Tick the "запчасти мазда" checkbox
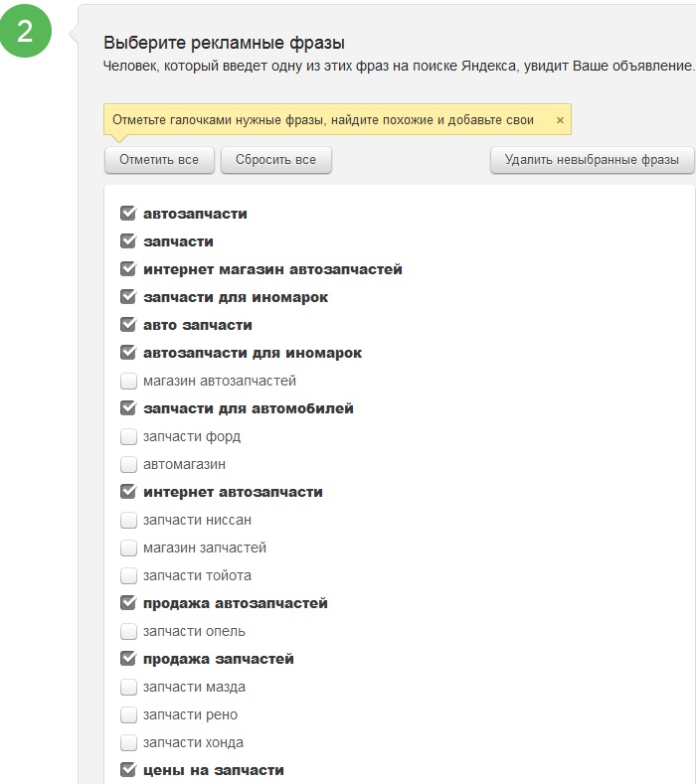This screenshot has height=784, width=696. coord(128,687)
